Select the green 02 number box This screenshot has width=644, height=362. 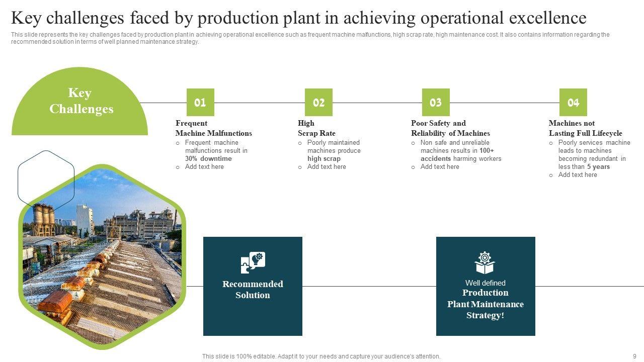[x=318, y=103]
